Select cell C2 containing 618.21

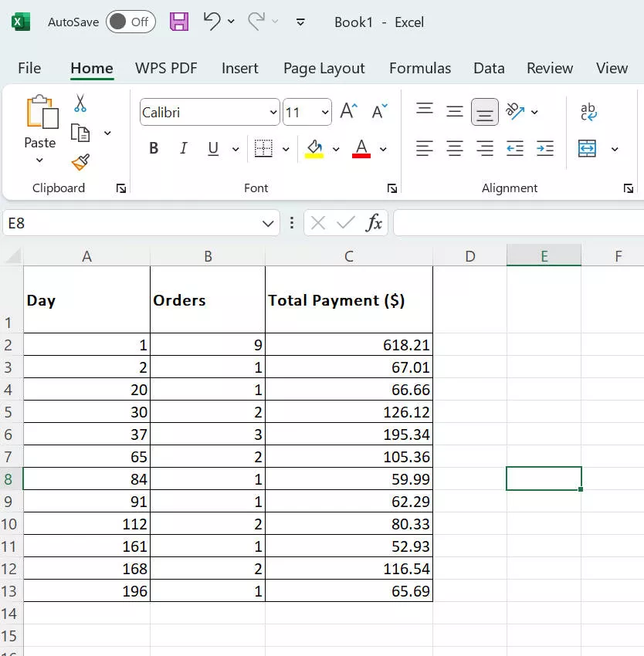coord(348,345)
